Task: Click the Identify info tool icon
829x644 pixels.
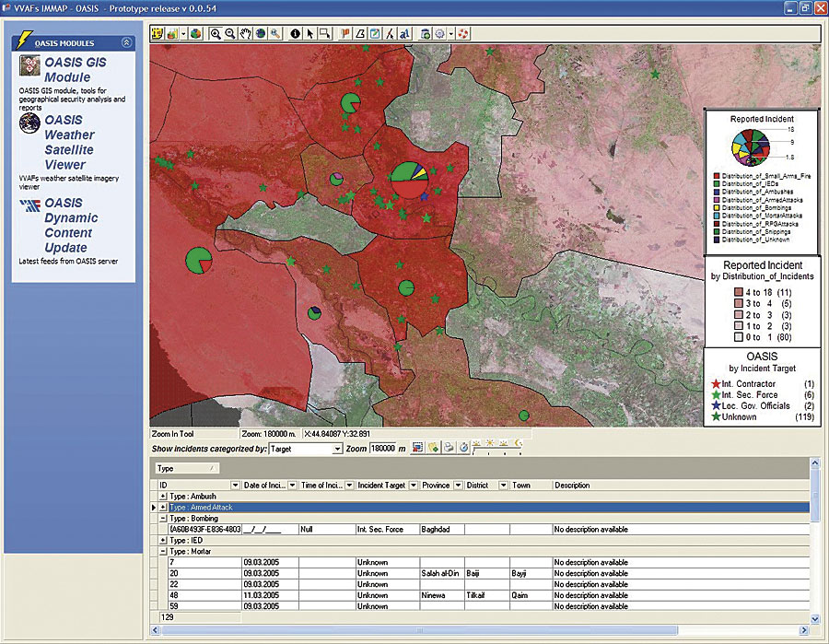Action: [x=295, y=33]
